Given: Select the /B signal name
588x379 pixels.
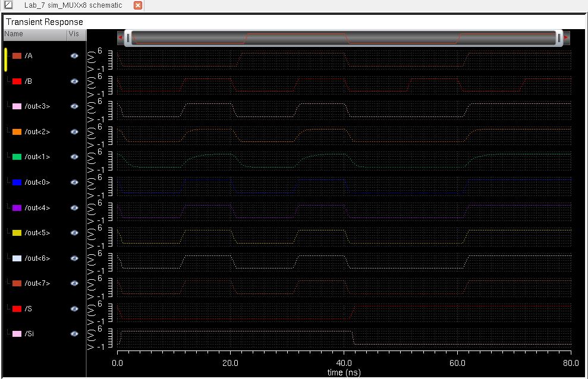Looking at the screenshot, I should 29,81.
